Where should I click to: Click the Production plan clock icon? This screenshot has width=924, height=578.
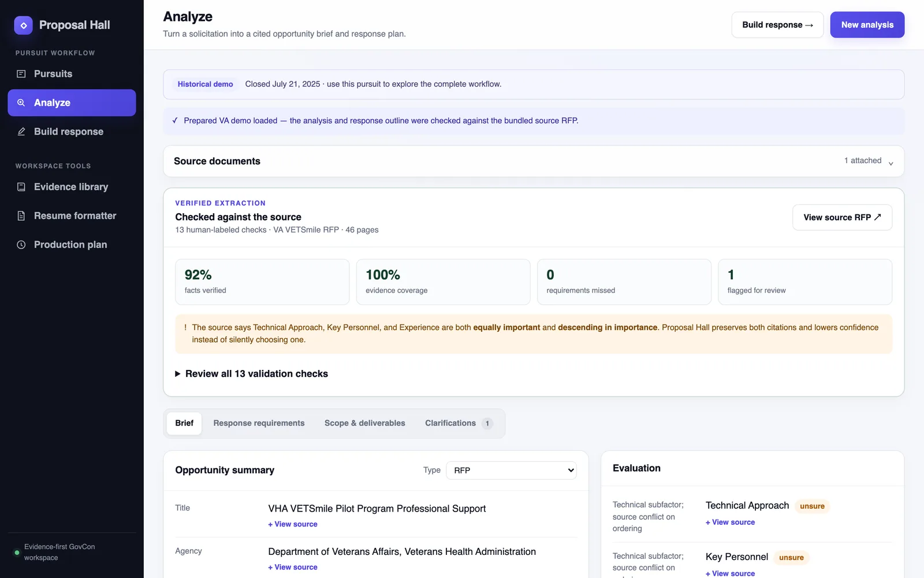tap(21, 244)
